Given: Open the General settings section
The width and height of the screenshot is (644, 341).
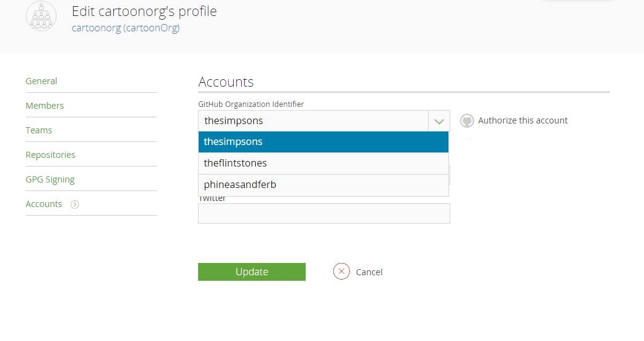Looking at the screenshot, I should [41, 81].
